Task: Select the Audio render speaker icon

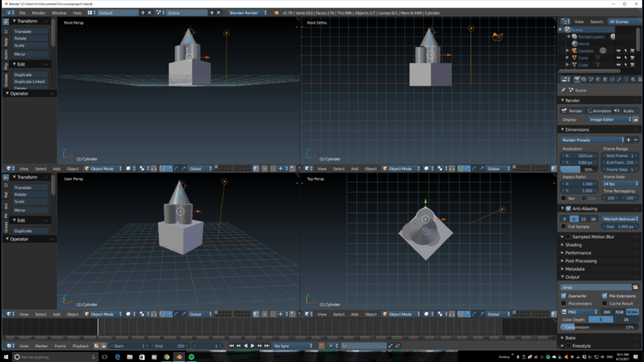Action: pyautogui.click(x=617, y=111)
